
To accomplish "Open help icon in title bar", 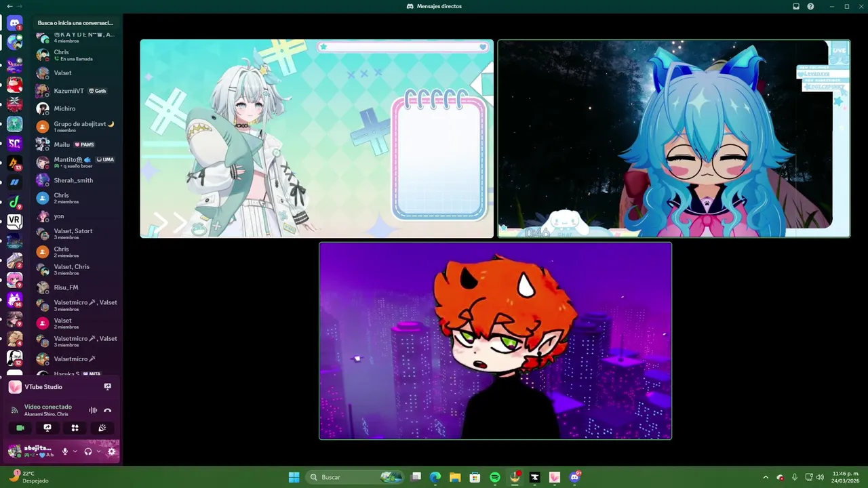I will coord(810,6).
